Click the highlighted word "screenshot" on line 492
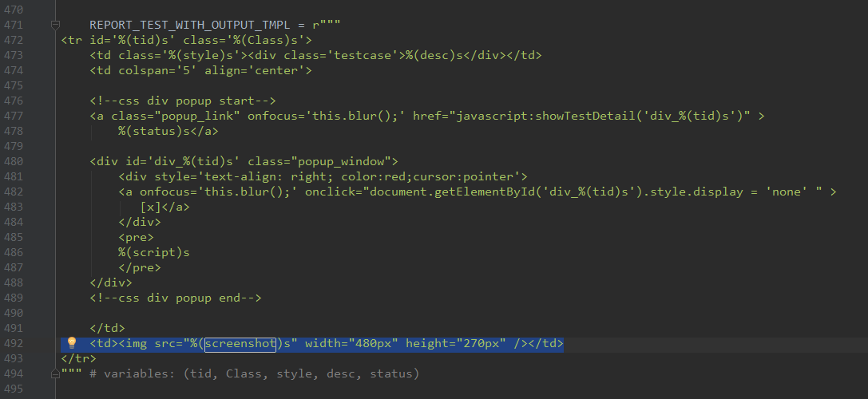This screenshot has height=399, width=868. (x=240, y=344)
